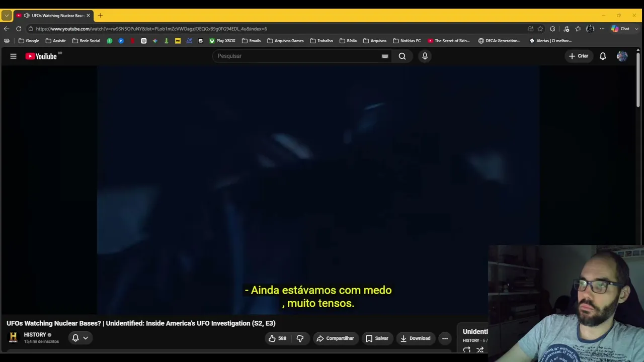This screenshot has width=644, height=362.
Task: Go back to the previous page
Action: [7, 29]
